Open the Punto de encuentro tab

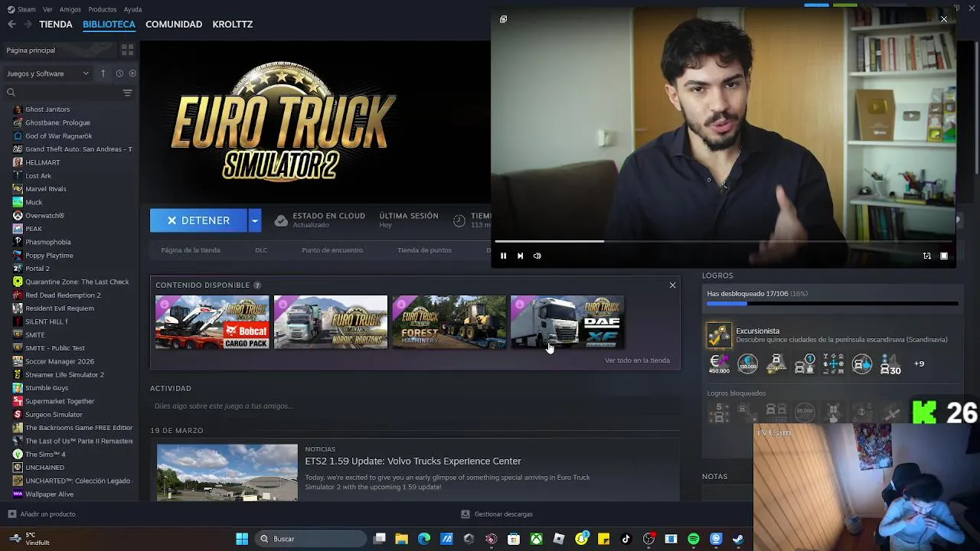point(332,250)
